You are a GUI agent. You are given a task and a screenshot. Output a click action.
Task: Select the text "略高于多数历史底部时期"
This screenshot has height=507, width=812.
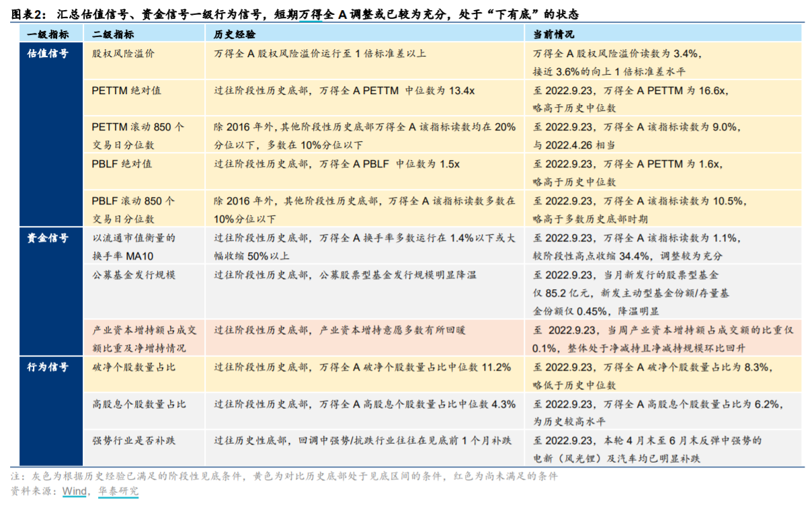click(x=590, y=219)
